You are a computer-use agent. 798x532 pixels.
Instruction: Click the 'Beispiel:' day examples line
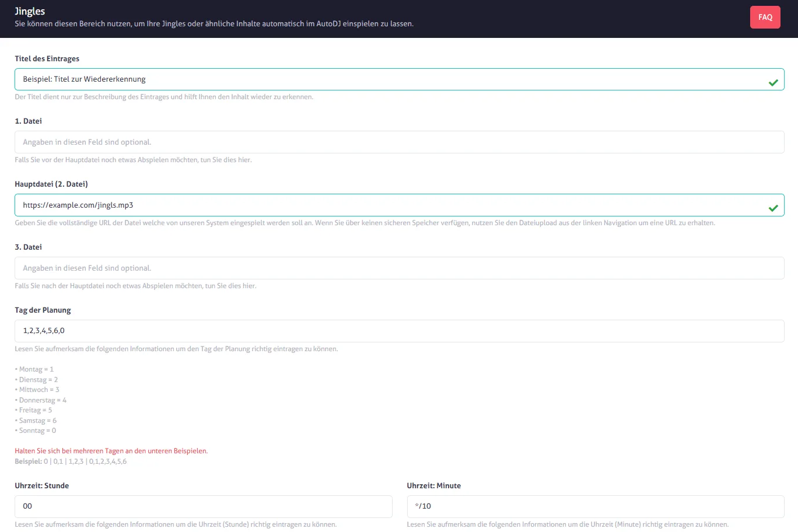[x=71, y=461]
